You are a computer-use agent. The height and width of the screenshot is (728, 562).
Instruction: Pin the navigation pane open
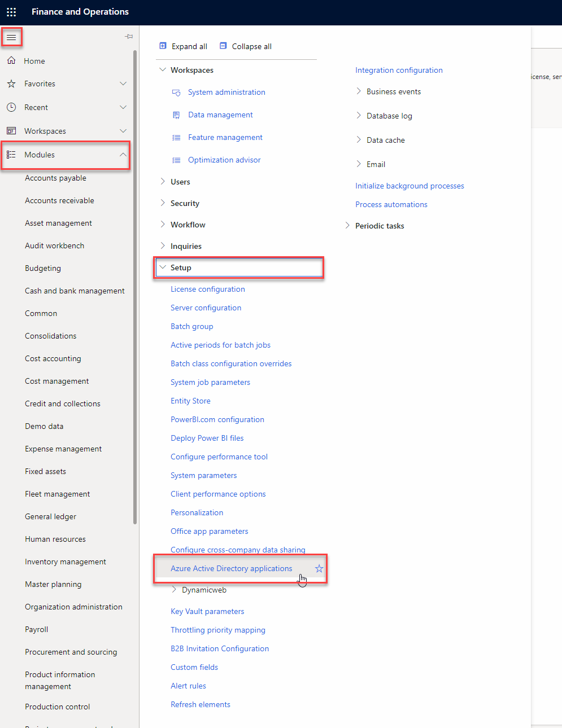(x=129, y=37)
